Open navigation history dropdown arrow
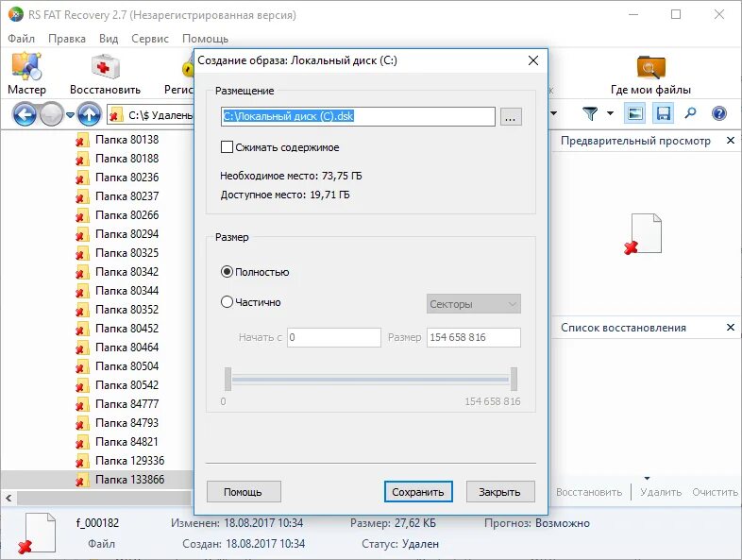Screen dimensions: 742x560 pyautogui.click(x=70, y=114)
